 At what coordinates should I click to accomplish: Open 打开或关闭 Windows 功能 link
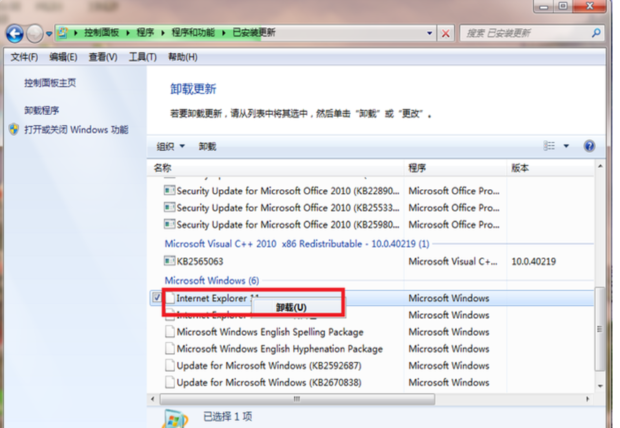[76, 130]
